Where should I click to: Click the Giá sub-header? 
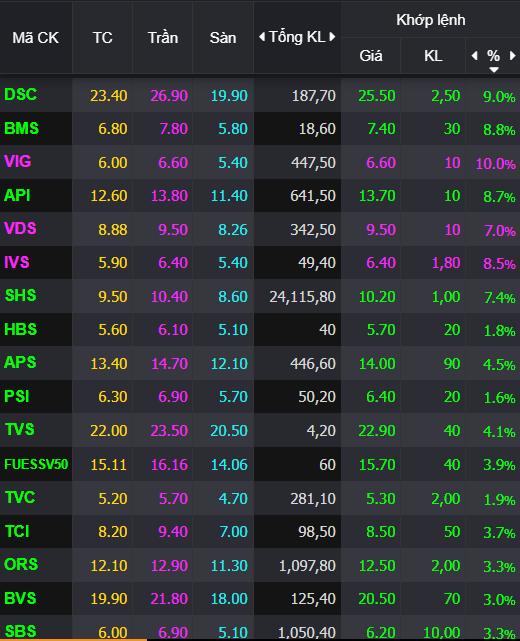(371, 56)
